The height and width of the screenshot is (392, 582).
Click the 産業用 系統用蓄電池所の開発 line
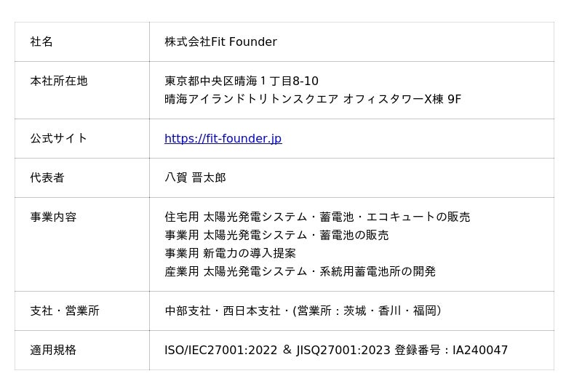point(300,272)
